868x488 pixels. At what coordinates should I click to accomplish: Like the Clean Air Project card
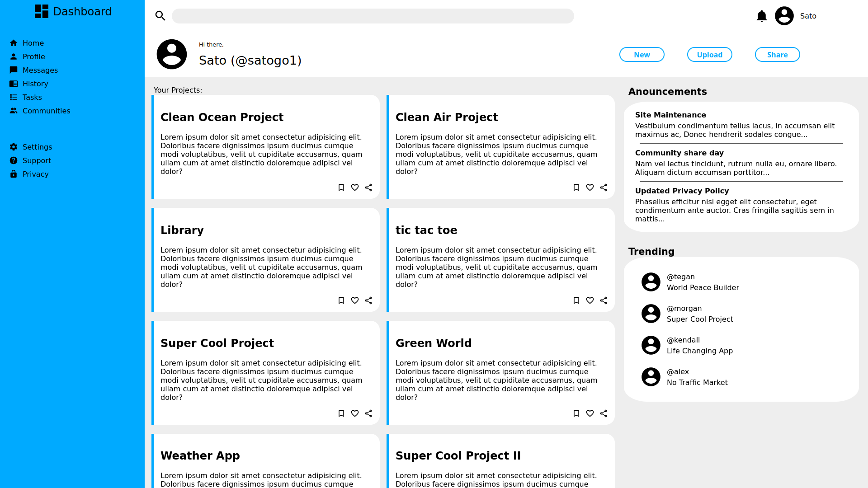[590, 188]
